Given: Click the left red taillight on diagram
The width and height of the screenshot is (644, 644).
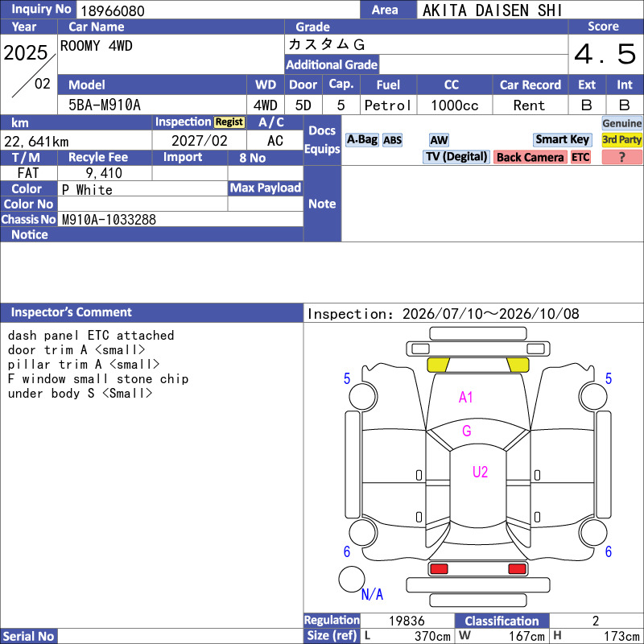Looking at the screenshot, I should [439, 569].
